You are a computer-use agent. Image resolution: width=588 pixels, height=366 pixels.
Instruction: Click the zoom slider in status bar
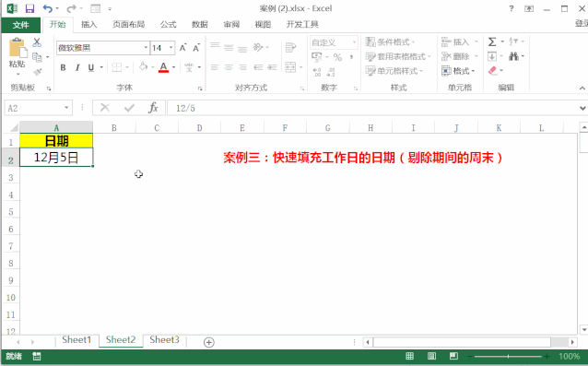click(508, 356)
